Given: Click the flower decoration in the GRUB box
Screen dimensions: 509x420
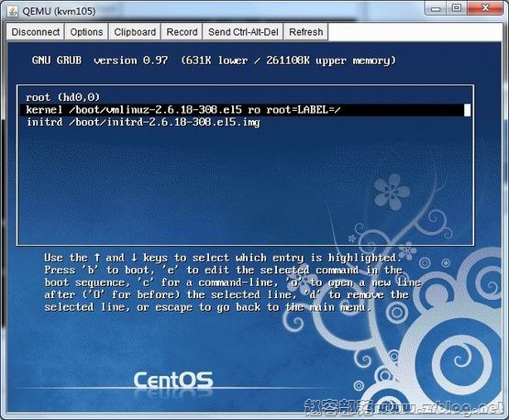Looking at the screenshot, I should 392,192.
